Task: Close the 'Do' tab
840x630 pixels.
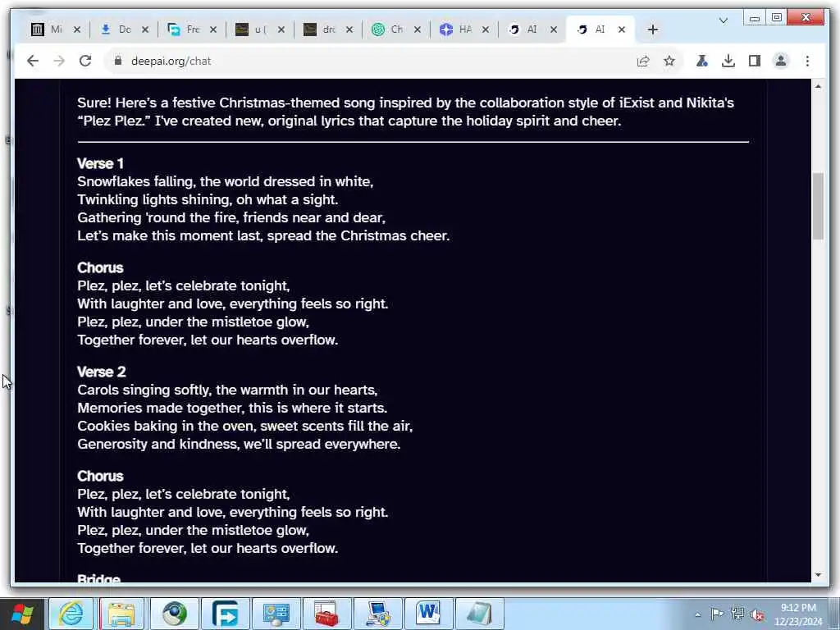Action: 144,30
